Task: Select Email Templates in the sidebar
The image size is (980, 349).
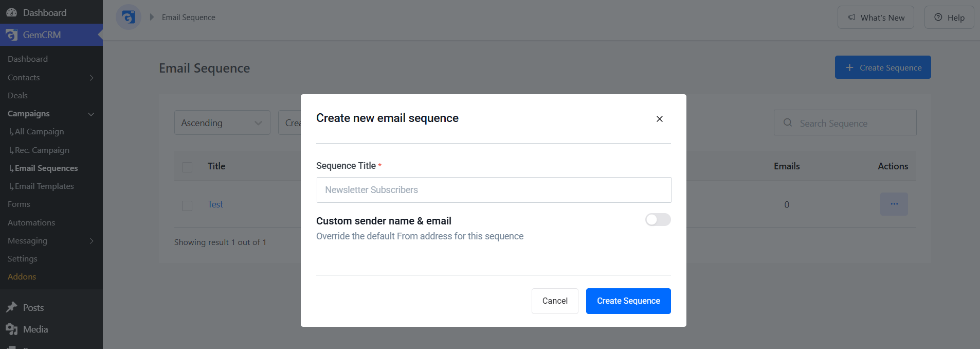Action: coord(44,186)
